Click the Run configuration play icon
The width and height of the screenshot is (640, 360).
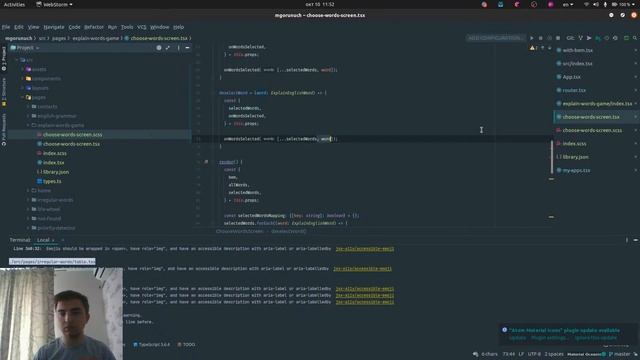click(531, 38)
